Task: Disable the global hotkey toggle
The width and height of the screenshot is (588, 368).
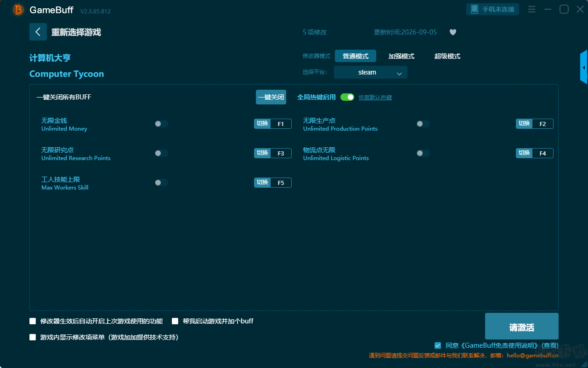Action: pyautogui.click(x=347, y=97)
